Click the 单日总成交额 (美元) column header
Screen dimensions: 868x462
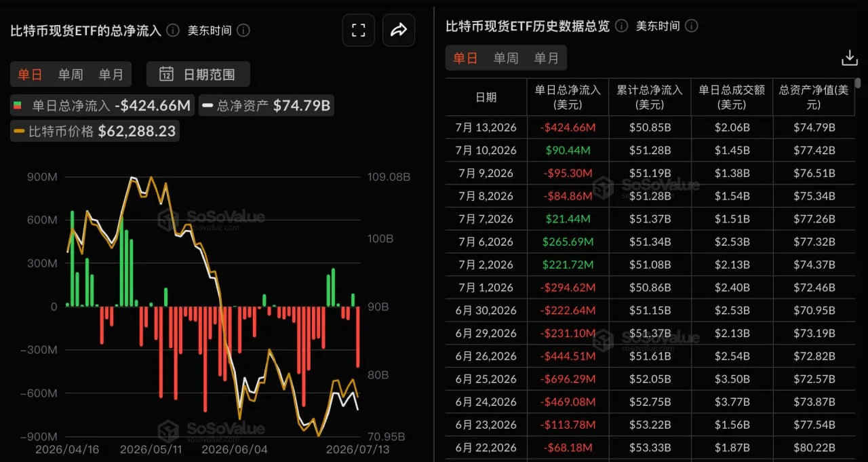pyautogui.click(x=732, y=97)
